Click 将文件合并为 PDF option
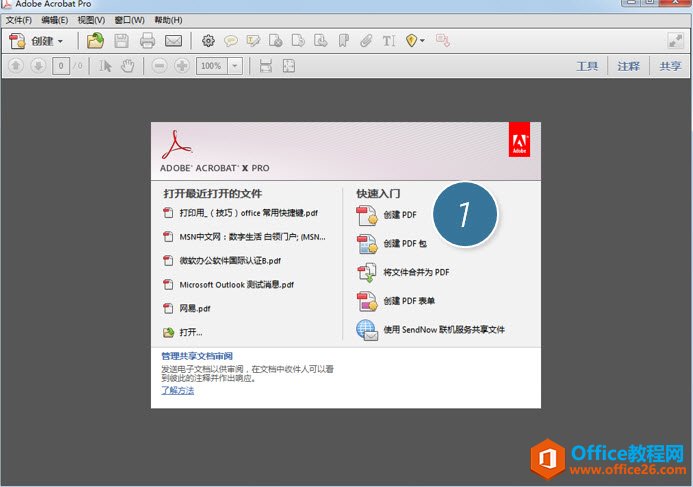The image size is (693, 487). tap(403, 273)
